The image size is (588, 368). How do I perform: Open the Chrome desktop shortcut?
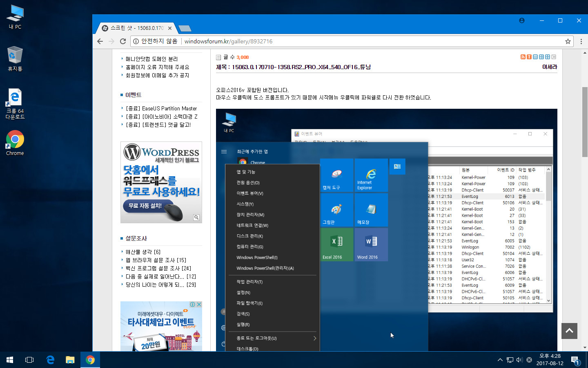[x=15, y=143]
